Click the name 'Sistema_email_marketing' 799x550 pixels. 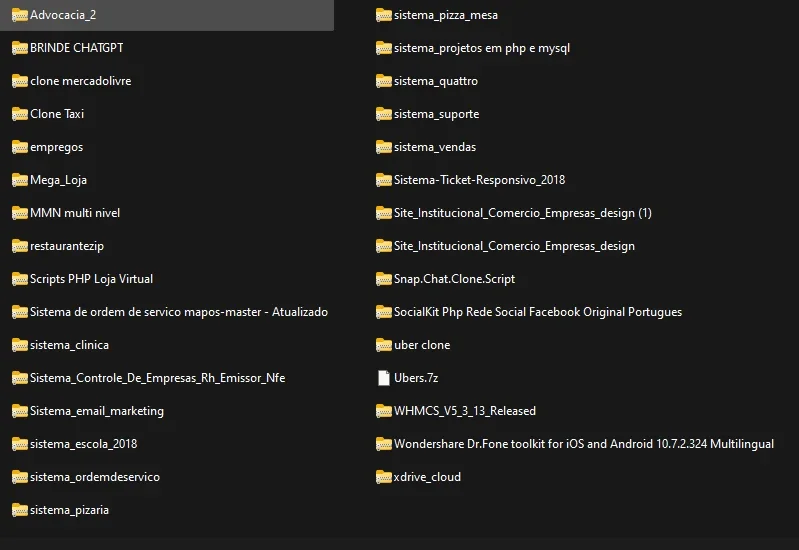(x=97, y=411)
